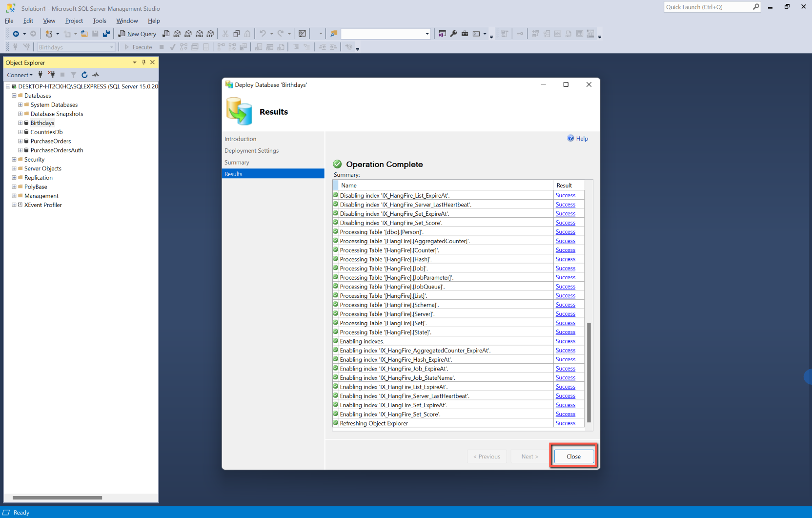Open the available databases dropdown showing Birthdays

tap(111, 47)
